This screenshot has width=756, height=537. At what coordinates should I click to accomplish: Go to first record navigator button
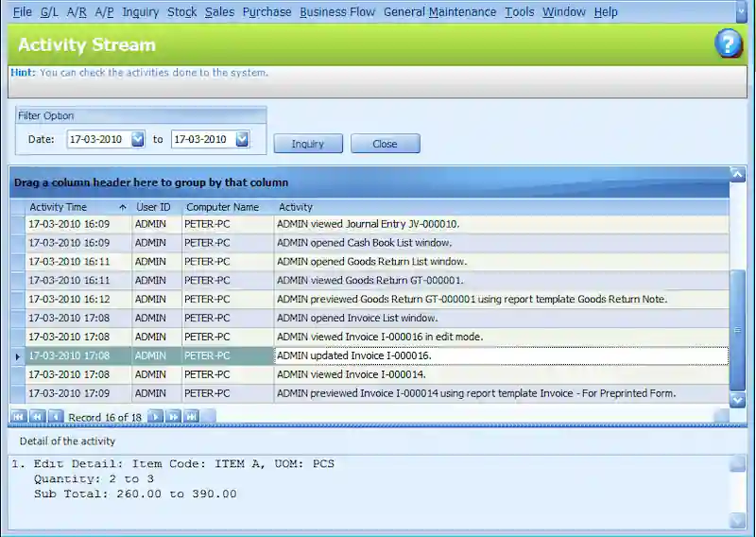pyautogui.click(x=18, y=416)
